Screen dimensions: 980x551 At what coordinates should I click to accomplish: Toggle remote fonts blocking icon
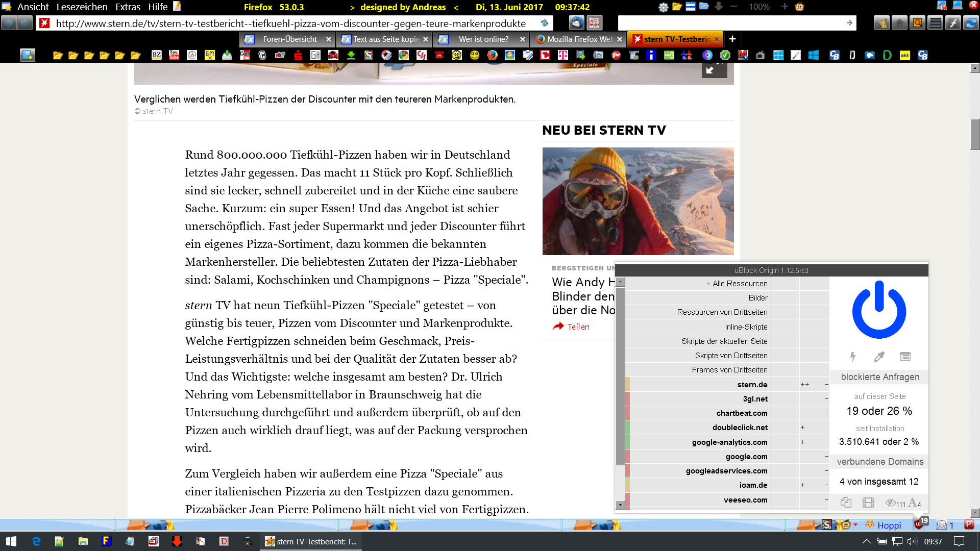pyautogui.click(x=913, y=503)
